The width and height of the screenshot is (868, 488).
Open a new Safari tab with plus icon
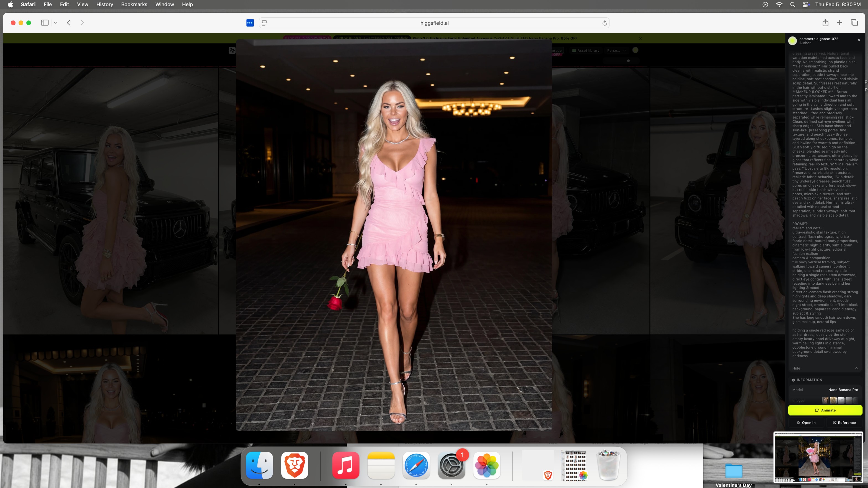[x=839, y=23]
